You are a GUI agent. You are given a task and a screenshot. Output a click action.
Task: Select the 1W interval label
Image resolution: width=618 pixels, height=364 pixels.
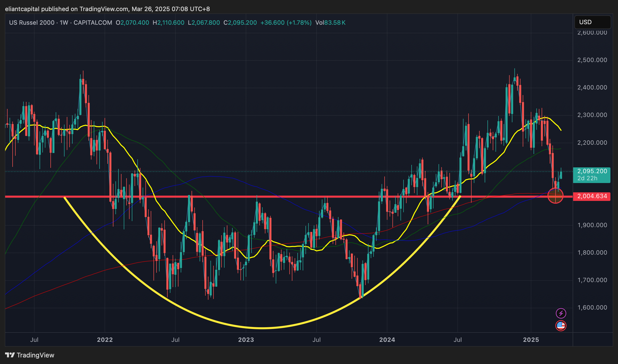pos(64,23)
